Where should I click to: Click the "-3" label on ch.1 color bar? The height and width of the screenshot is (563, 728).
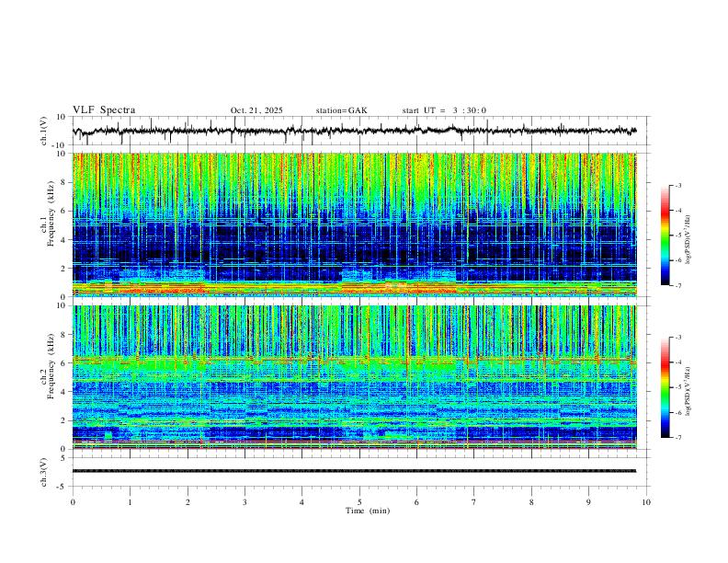coord(678,185)
